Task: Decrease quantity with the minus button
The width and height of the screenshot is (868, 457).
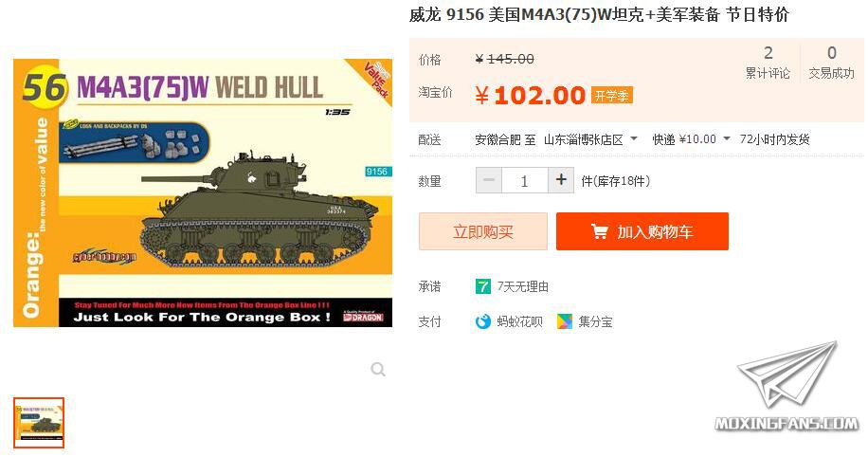Action: (489, 180)
